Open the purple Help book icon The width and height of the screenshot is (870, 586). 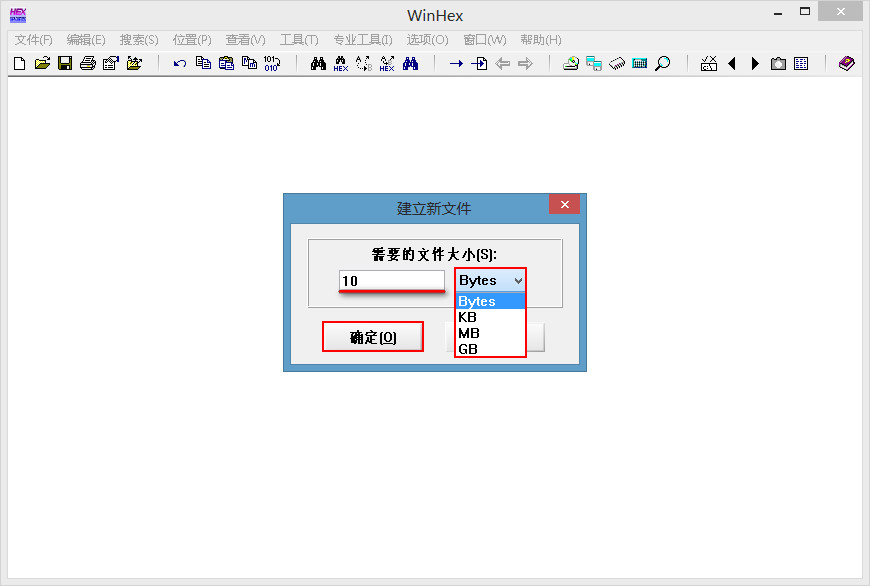pyautogui.click(x=847, y=63)
